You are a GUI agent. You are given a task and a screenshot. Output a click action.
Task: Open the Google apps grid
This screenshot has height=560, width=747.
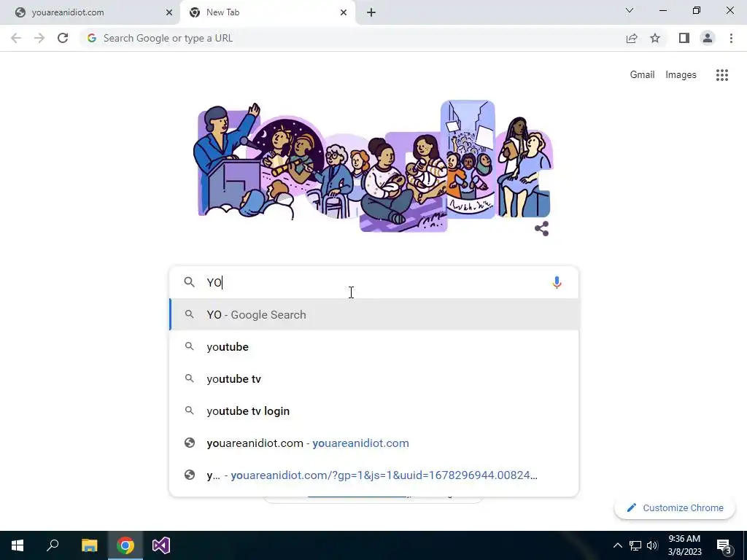pos(722,75)
